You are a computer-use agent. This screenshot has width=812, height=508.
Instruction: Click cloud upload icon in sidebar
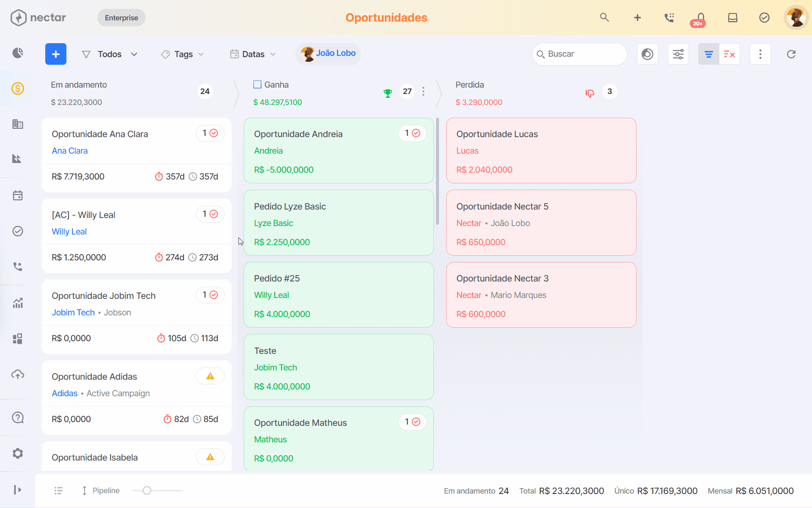(18, 374)
